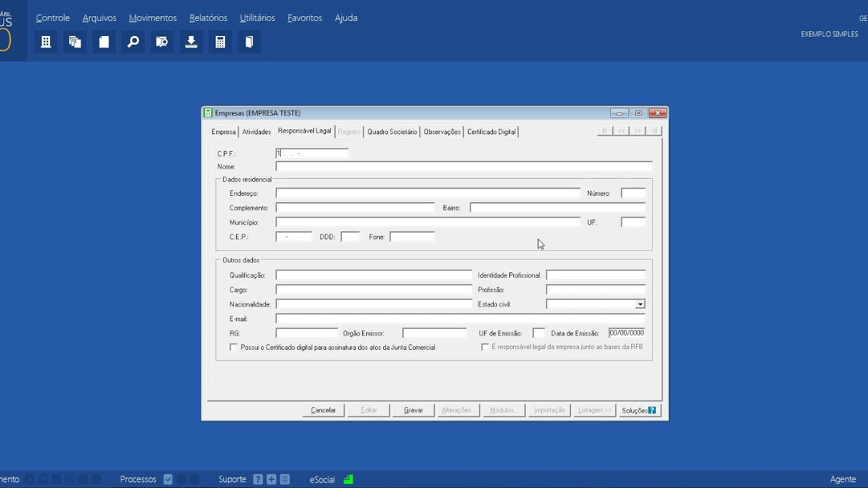Click the DDD field

[350, 237]
